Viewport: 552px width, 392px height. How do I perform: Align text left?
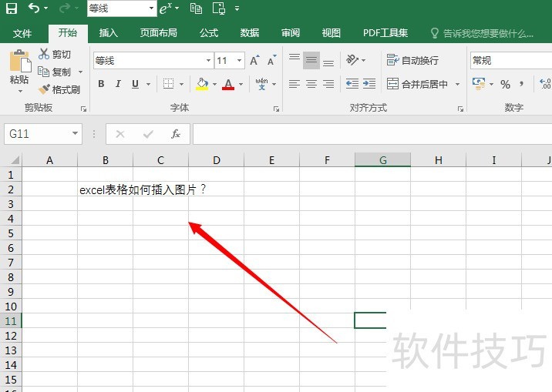click(295, 84)
